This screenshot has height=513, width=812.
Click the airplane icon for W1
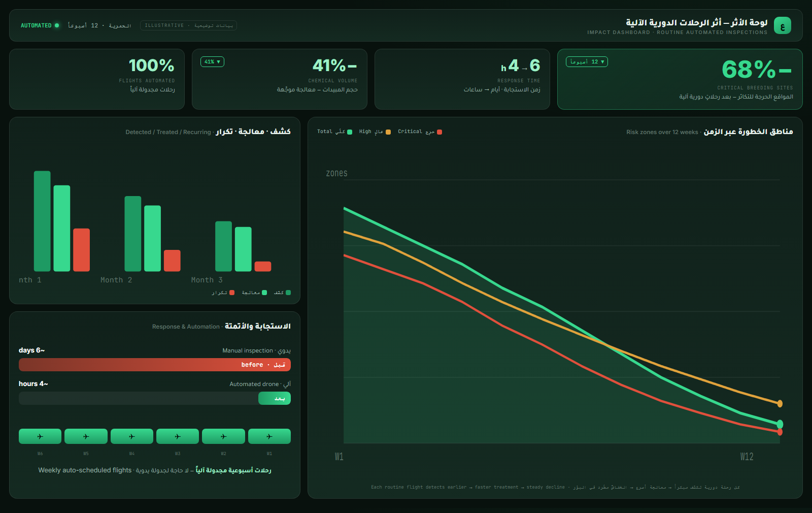click(269, 436)
